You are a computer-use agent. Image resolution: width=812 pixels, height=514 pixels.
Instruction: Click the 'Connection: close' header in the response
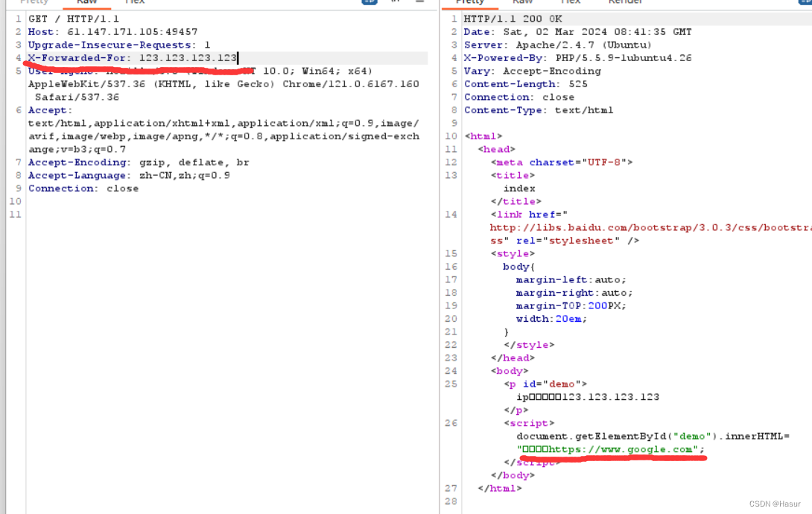tap(519, 97)
